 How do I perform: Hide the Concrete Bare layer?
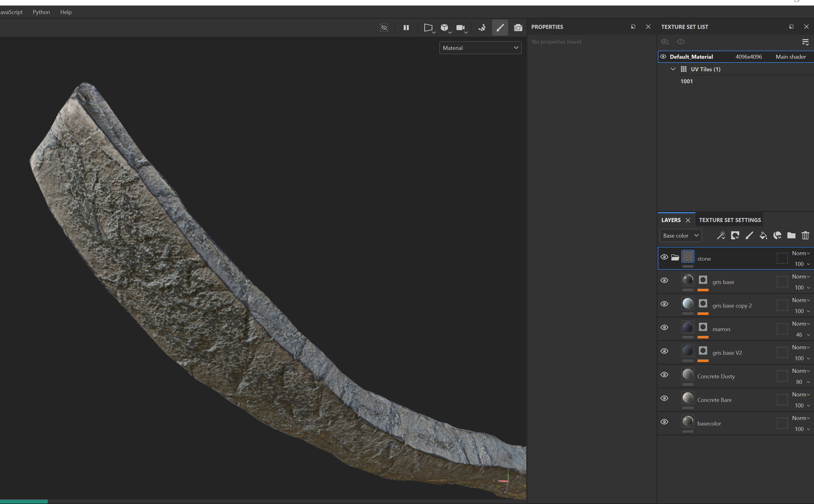point(664,398)
